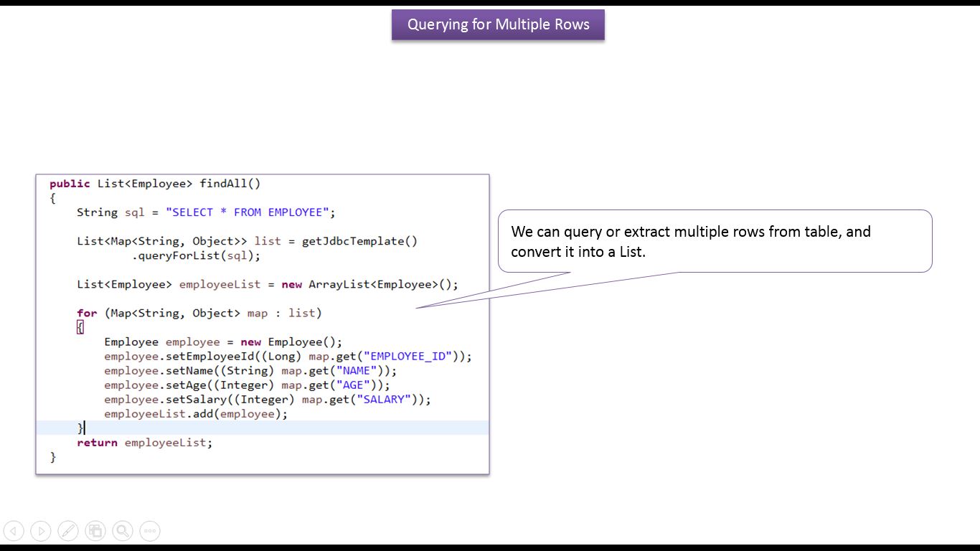Open the more slideshow options ellipsis
The width and height of the screenshot is (980, 551).
pyautogui.click(x=150, y=531)
